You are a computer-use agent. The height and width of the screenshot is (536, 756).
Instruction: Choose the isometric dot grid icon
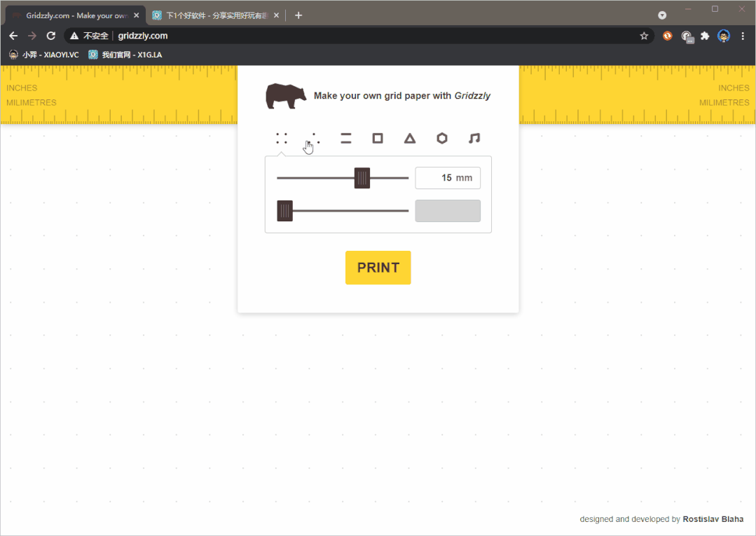pyautogui.click(x=313, y=138)
